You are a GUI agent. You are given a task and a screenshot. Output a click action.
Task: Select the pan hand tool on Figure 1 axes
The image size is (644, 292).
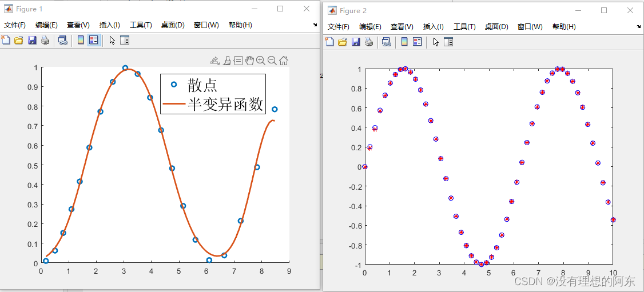coord(249,61)
